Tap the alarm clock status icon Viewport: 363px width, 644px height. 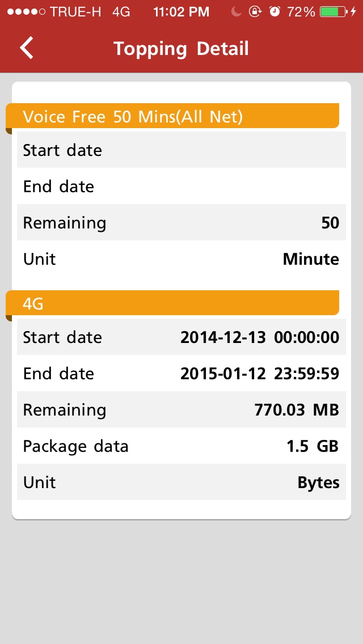[x=275, y=12]
